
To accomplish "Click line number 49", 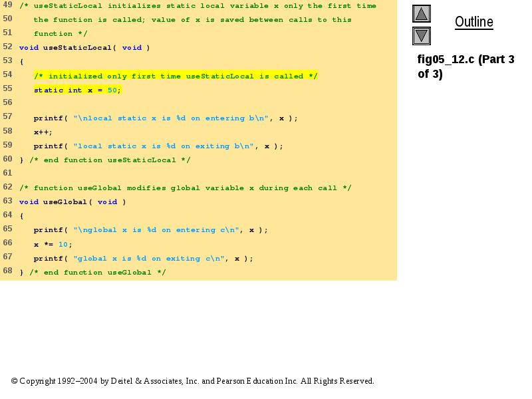I will tap(7, 5).
